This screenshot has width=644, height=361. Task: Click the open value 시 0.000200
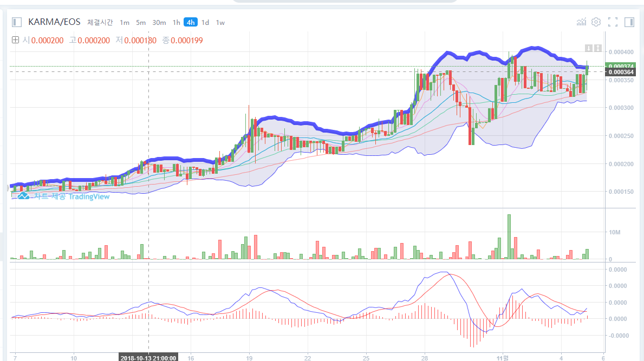[43, 40]
